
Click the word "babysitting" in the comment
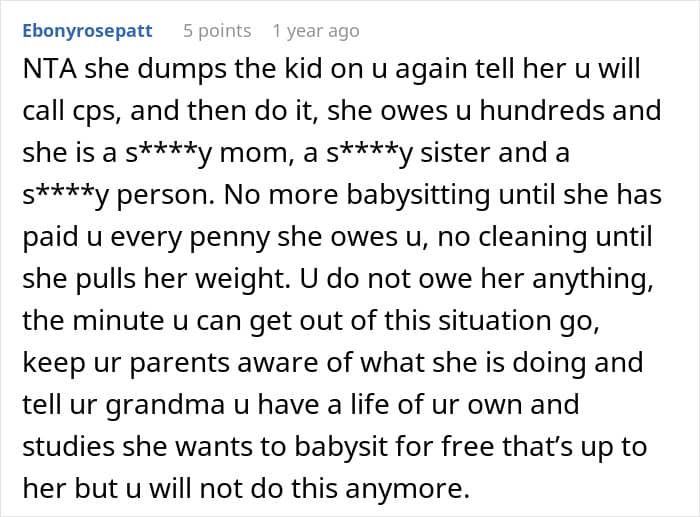point(418,195)
